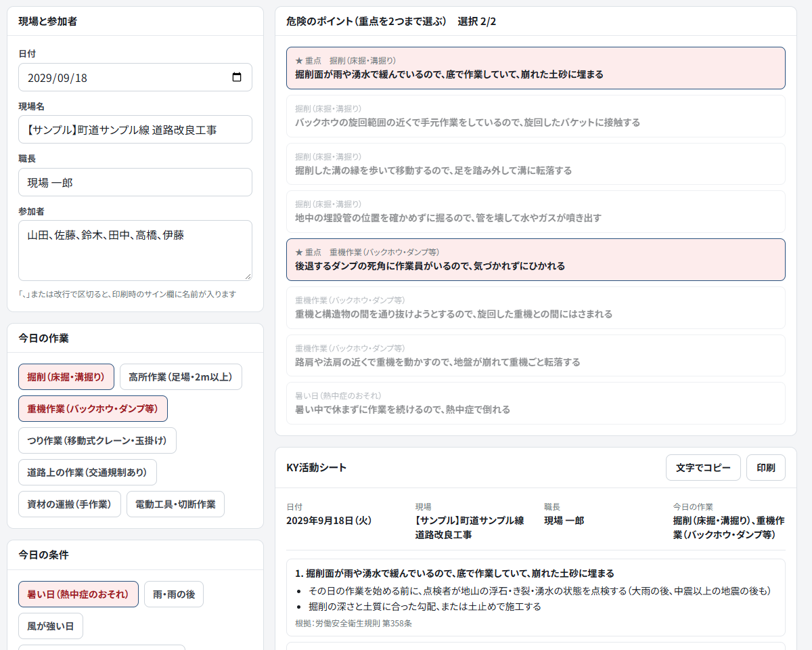The width and height of the screenshot is (812, 650).
Task: Select hazard about 地盤が崩れて重機ごと転落する
Action: coord(536,355)
